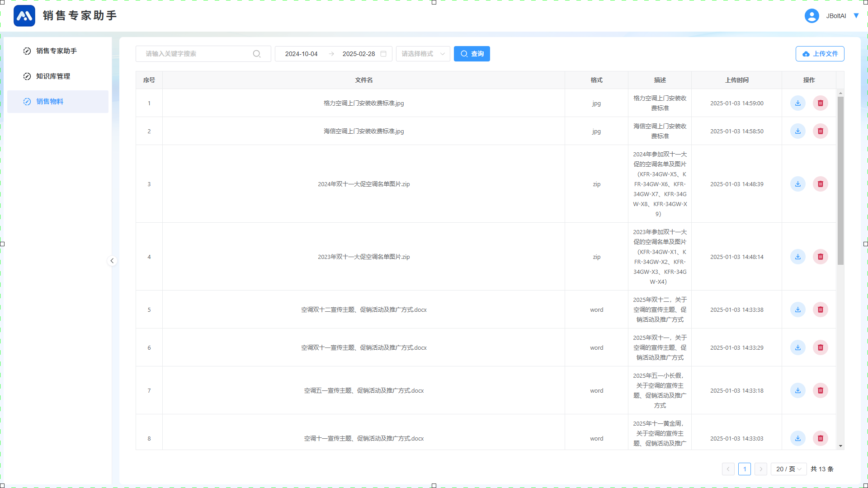Click file name 空调十一宣传主题、促销活动及推广方式.docx
This screenshot has width=868, height=488.
pyautogui.click(x=364, y=438)
